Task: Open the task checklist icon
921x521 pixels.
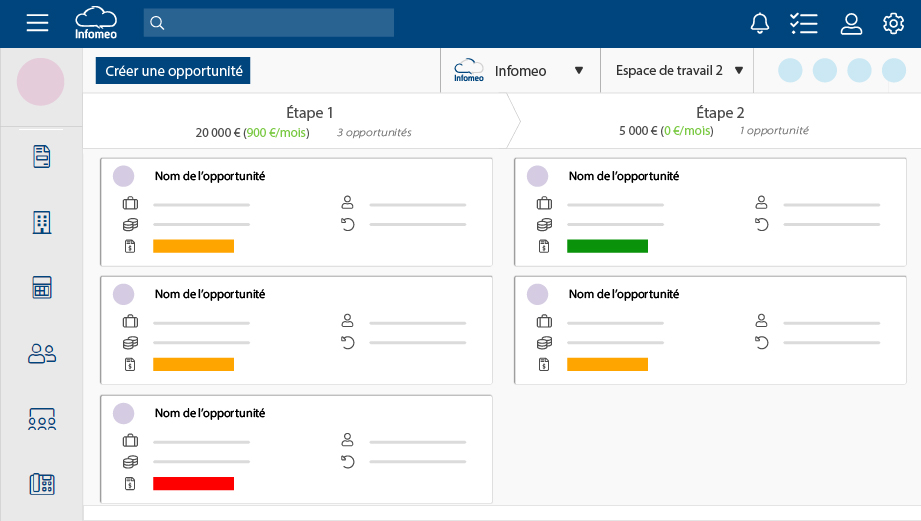Action: pos(803,23)
